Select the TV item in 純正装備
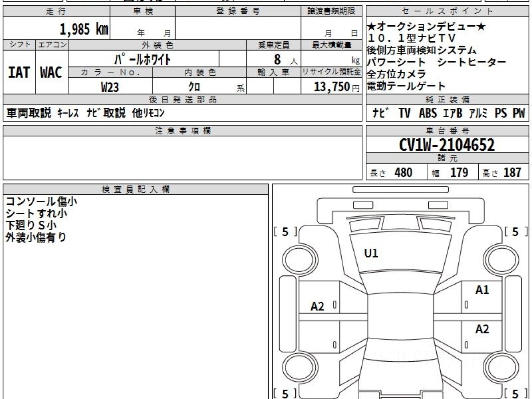Viewport: 532px width, 399px height. pyautogui.click(x=404, y=113)
